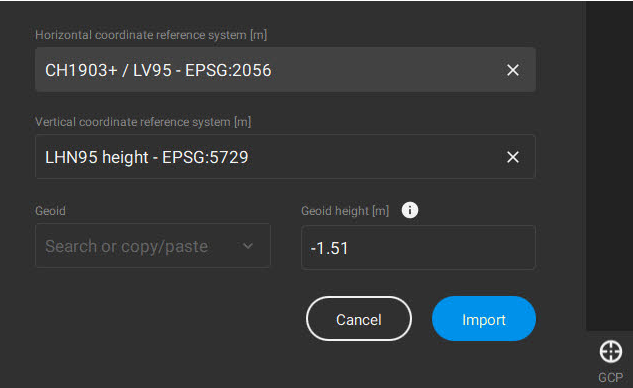Expand the Geoid dropdown chevron

coord(247,246)
